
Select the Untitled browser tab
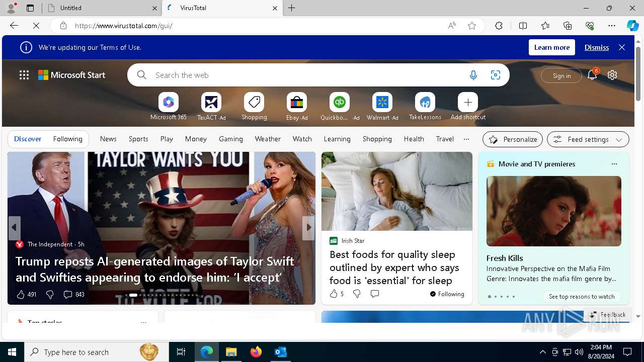(101, 8)
